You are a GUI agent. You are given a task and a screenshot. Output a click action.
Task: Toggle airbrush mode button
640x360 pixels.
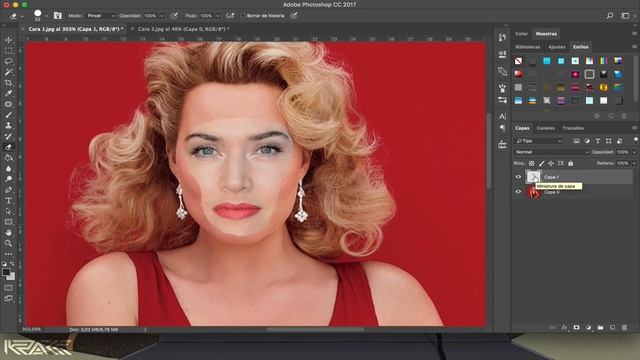click(230, 16)
